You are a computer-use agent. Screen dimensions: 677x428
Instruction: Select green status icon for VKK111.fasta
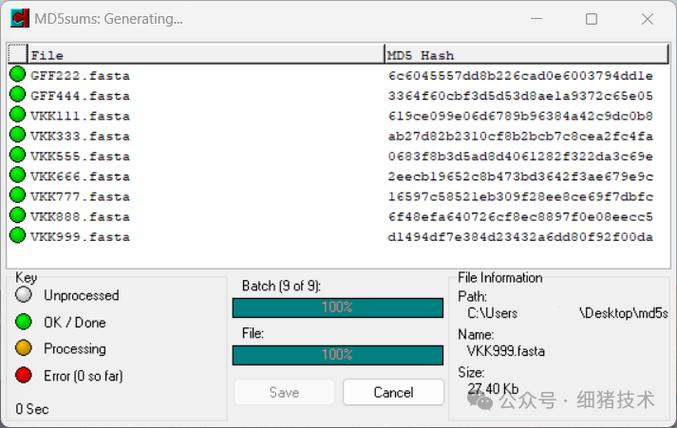click(18, 114)
